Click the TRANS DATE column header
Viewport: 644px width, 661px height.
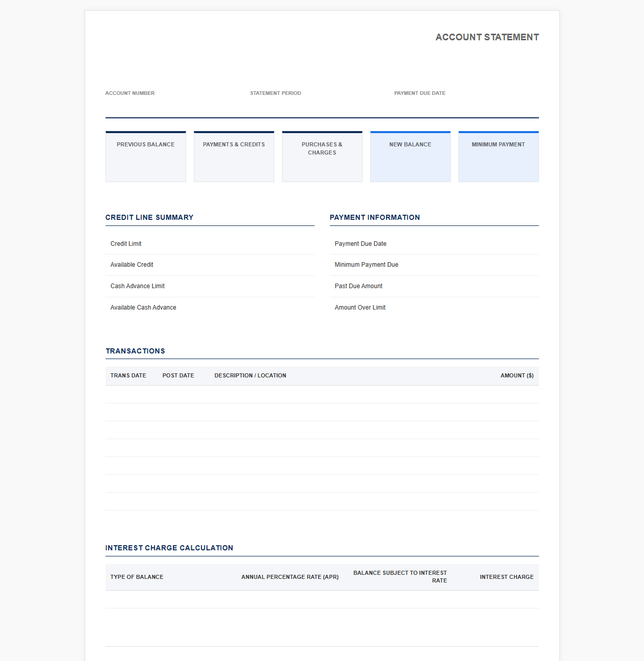point(128,375)
